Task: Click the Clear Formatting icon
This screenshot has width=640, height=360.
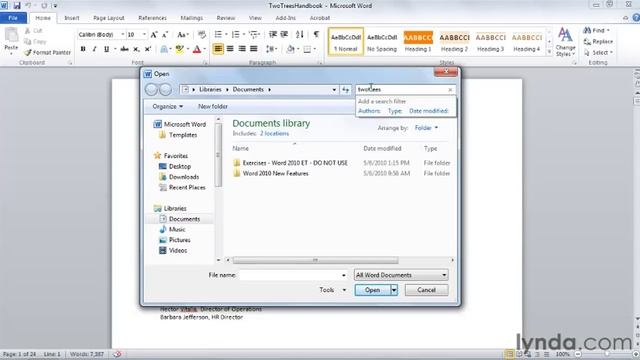Action: 202,35
